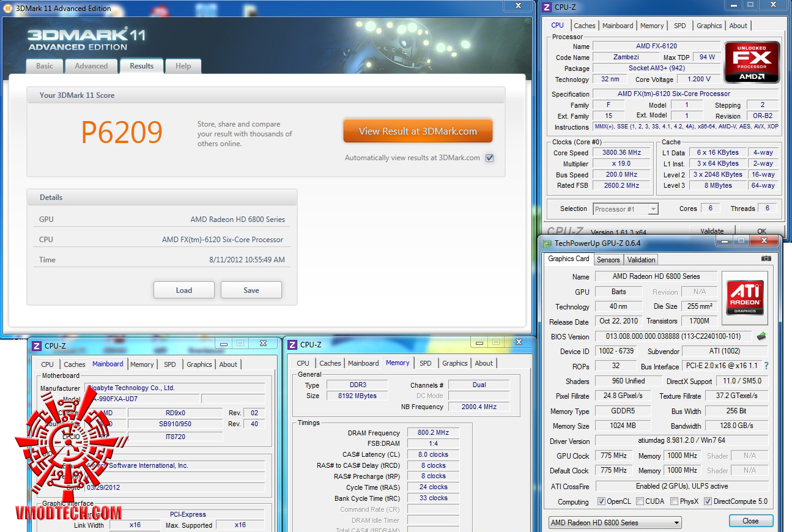Click the CPU-Z icon in the processor window title
792x532 pixels.
click(x=547, y=7)
